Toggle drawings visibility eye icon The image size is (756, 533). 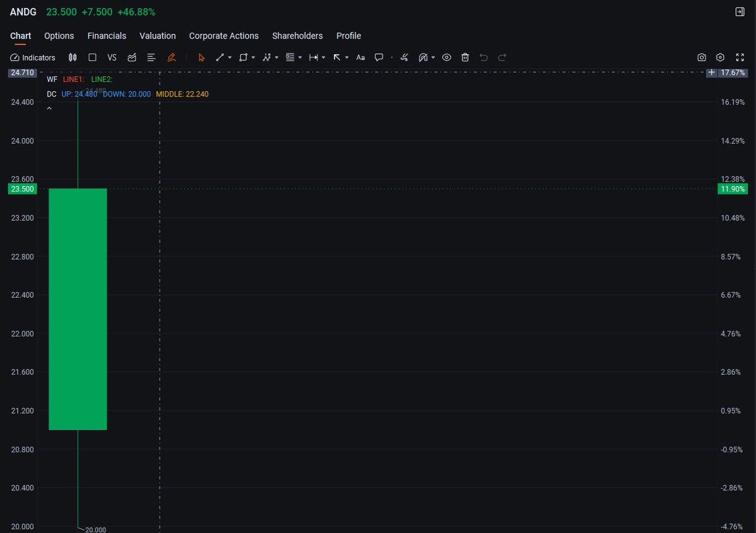[447, 57]
